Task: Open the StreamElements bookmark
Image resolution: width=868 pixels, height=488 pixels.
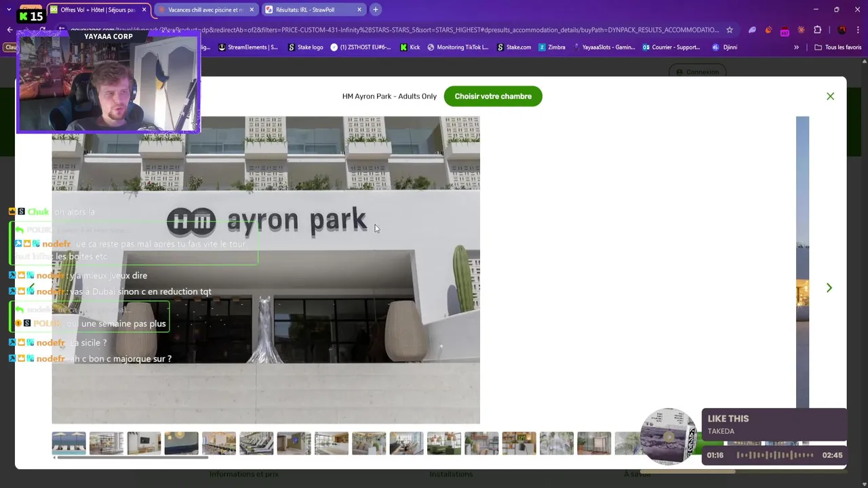Action: click(248, 47)
